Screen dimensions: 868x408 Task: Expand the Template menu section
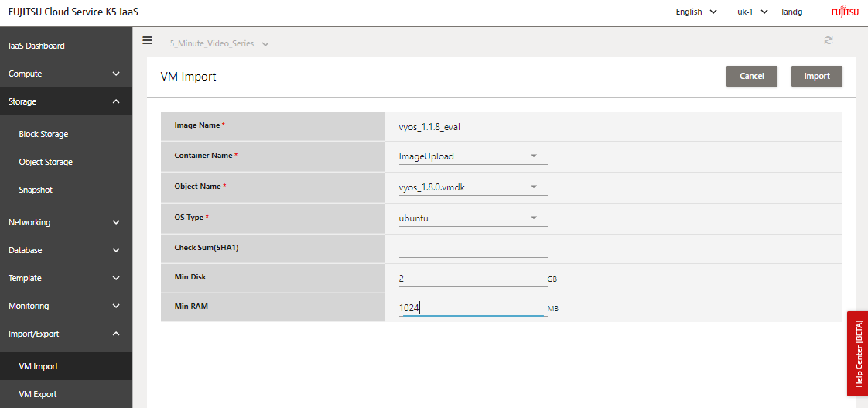[x=66, y=278]
